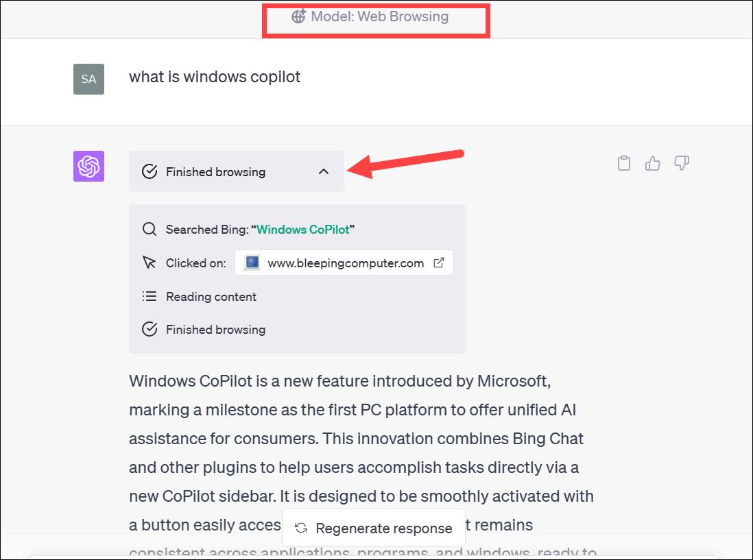Click the Model: Web Browsing label

[x=379, y=16]
